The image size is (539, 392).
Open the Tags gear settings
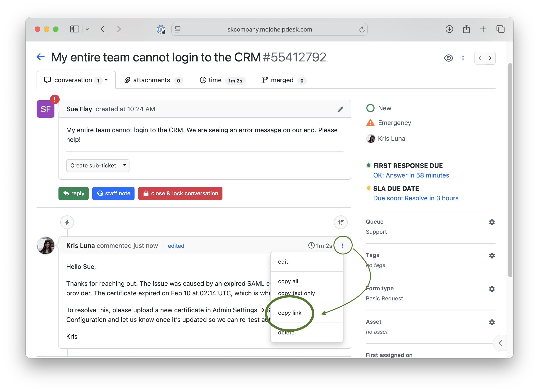click(x=492, y=256)
